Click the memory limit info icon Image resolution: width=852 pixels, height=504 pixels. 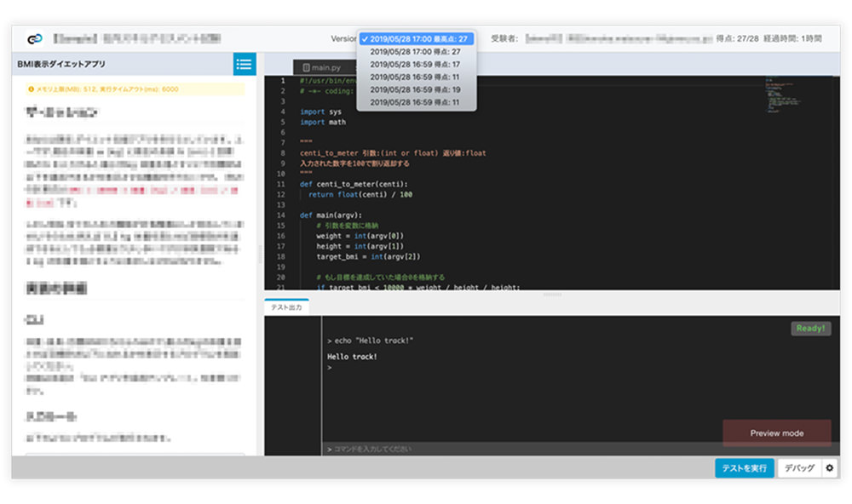click(32, 89)
